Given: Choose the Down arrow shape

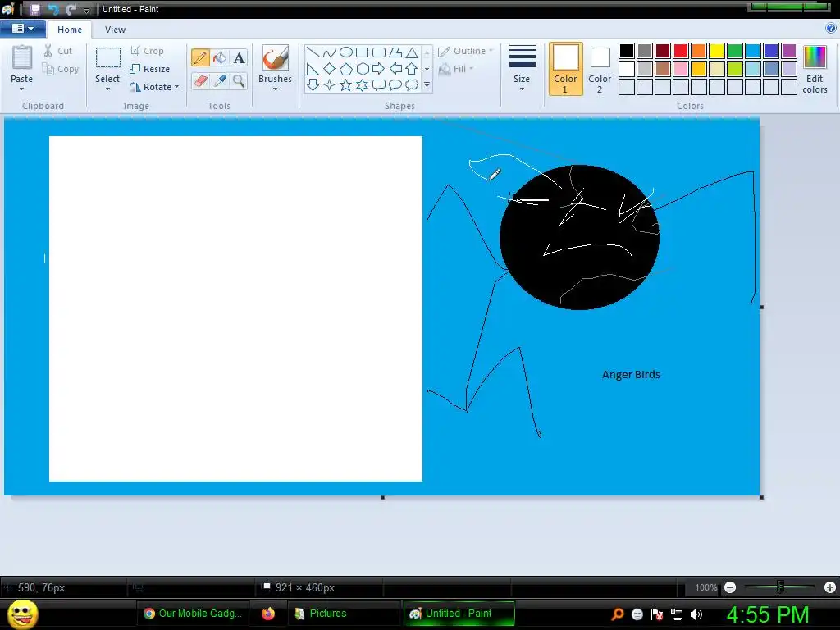Looking at the screenshot, I should (x=313, y=84).
